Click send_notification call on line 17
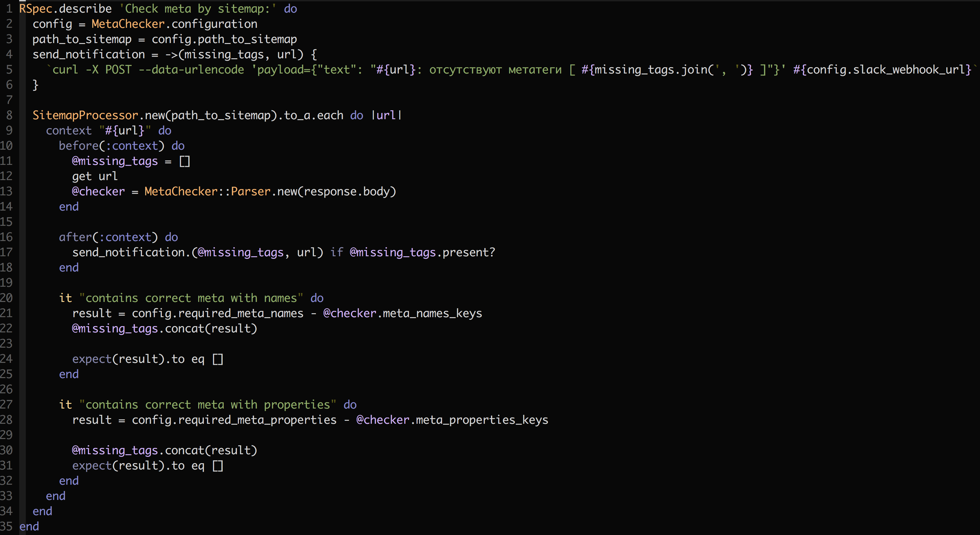This screenshot has height=535, width=980. 129,252
